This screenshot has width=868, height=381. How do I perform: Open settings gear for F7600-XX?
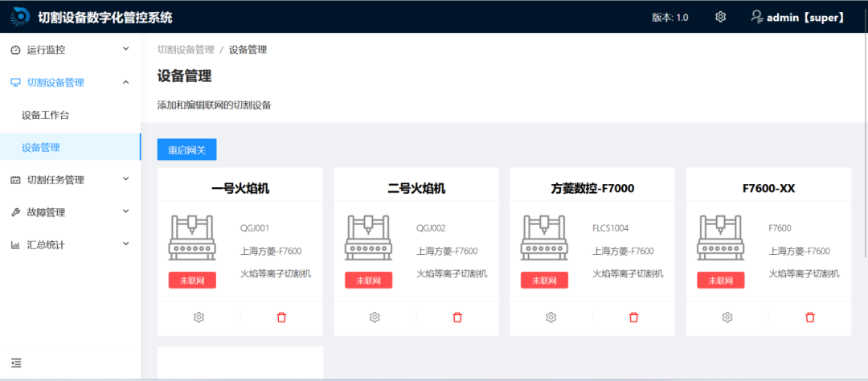(x=727, y=317)
